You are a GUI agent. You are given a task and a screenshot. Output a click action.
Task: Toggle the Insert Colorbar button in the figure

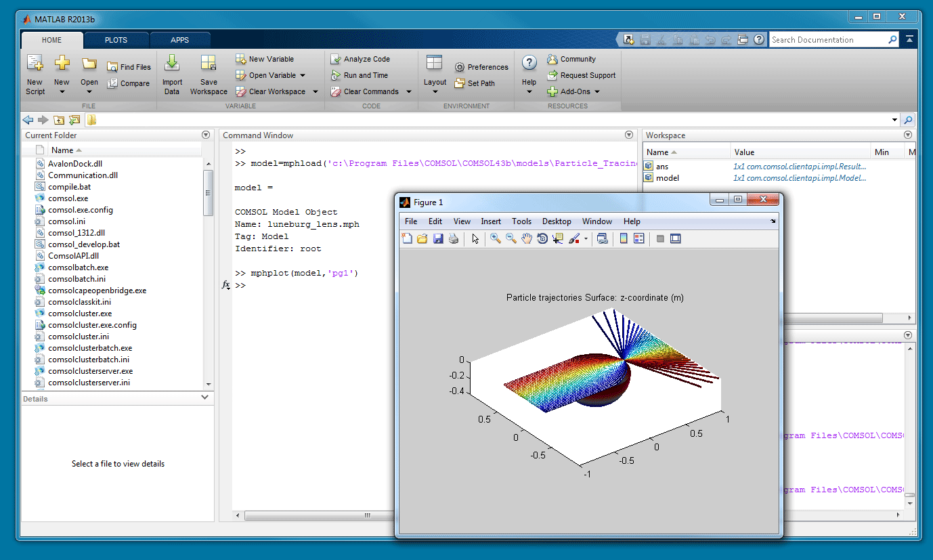tap(624, 238)
